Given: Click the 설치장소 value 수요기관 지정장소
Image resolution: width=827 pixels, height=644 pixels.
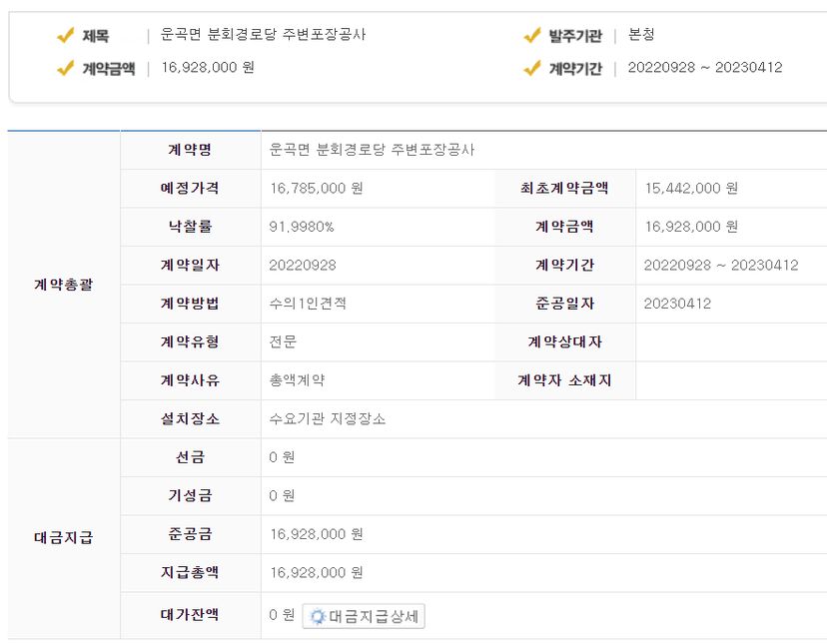Looking at the screenshot, I should [328, 418].
